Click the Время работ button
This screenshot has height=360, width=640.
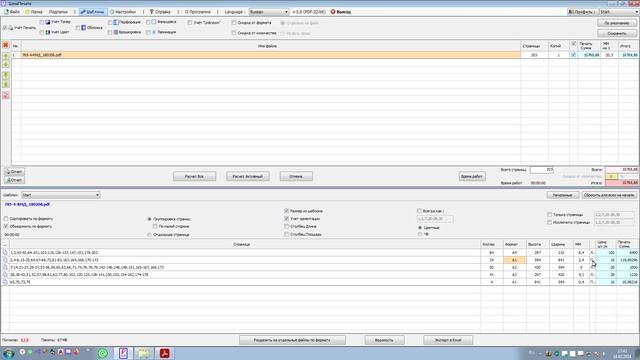tap(472, 176)
